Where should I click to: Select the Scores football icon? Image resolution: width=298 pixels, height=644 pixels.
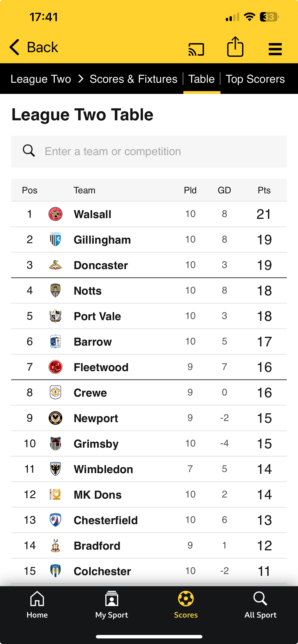tap(186, 599)
